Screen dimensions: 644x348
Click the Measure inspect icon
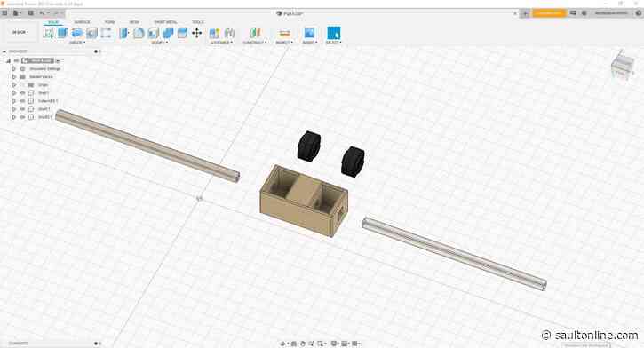pos(283,33)
